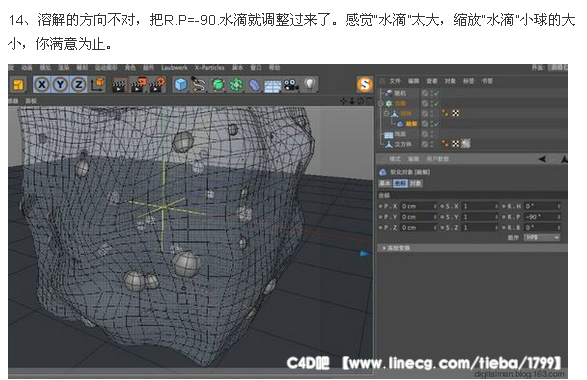
Task: Toggle the visibility dots for the 立方体 object
Action: click(432, 144)
